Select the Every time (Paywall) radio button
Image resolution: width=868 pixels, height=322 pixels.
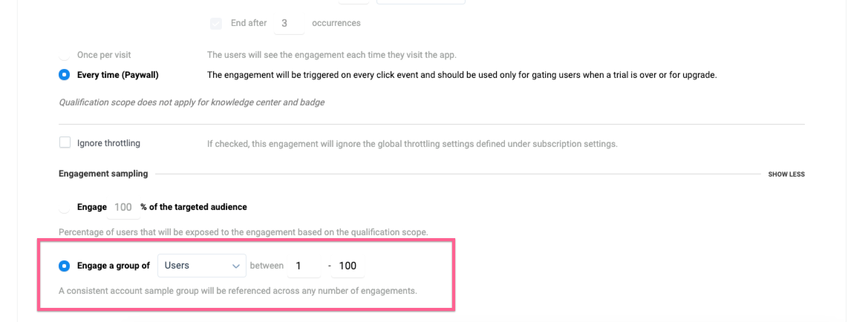pyautogui.click(x=65, y=75)
